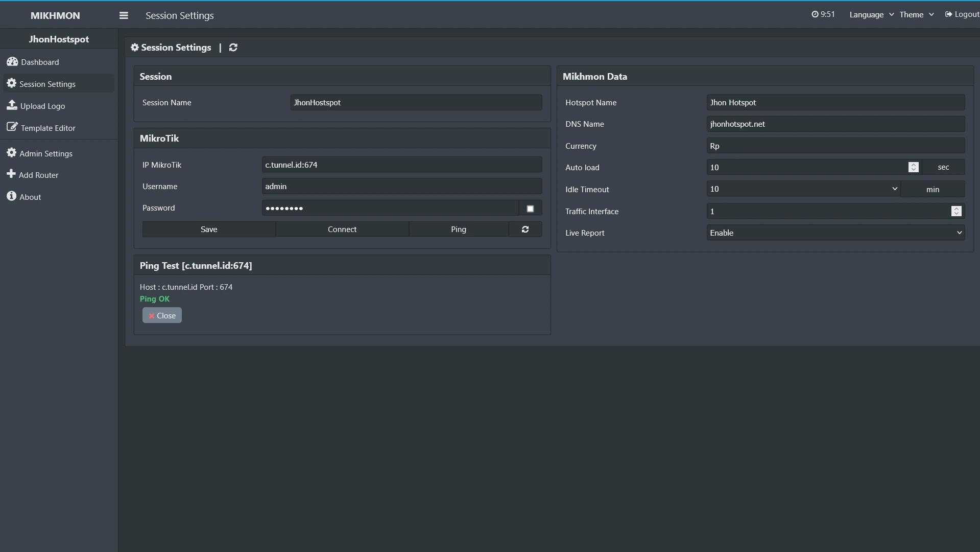Focus the Password input field
This screenshot has height=552, width=980.
click(390, 208)
